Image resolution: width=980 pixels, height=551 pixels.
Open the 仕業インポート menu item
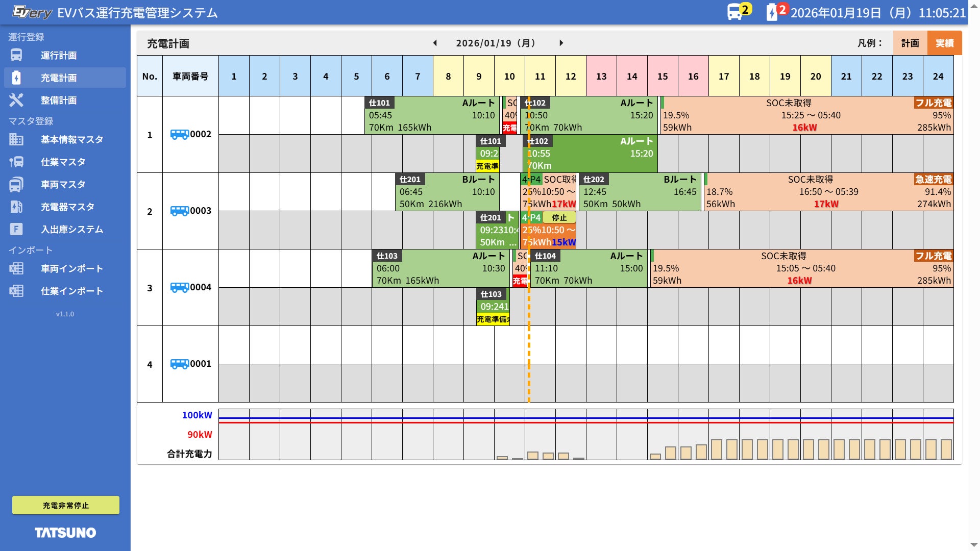pyautogui.click(x=71, y=291)
